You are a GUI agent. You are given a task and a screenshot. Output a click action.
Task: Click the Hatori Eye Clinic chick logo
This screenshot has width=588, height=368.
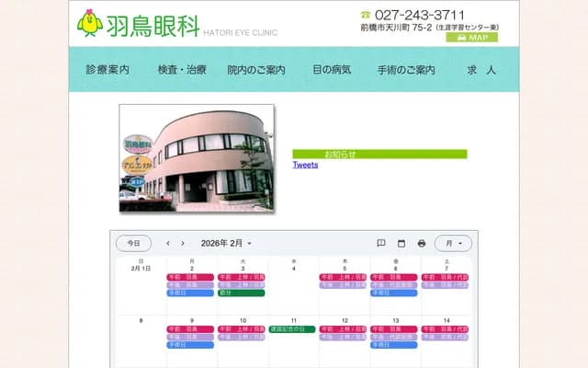[x=90, y=23]
